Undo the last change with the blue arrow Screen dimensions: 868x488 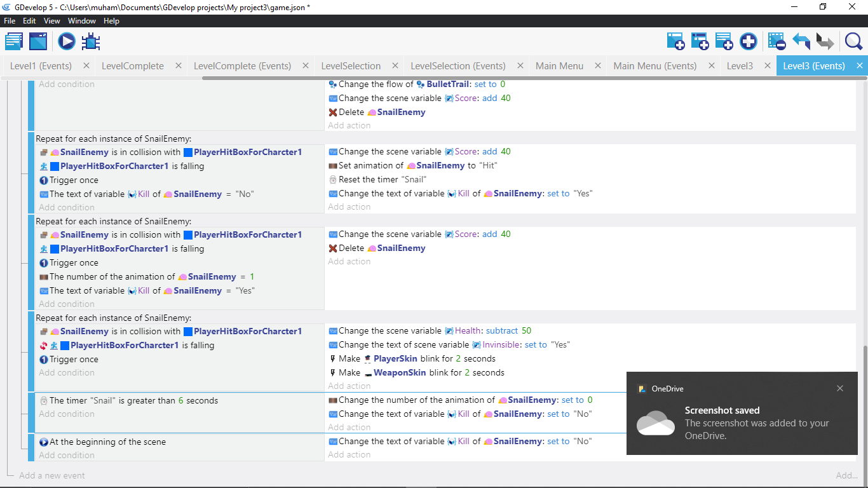(x=801, y=42)
